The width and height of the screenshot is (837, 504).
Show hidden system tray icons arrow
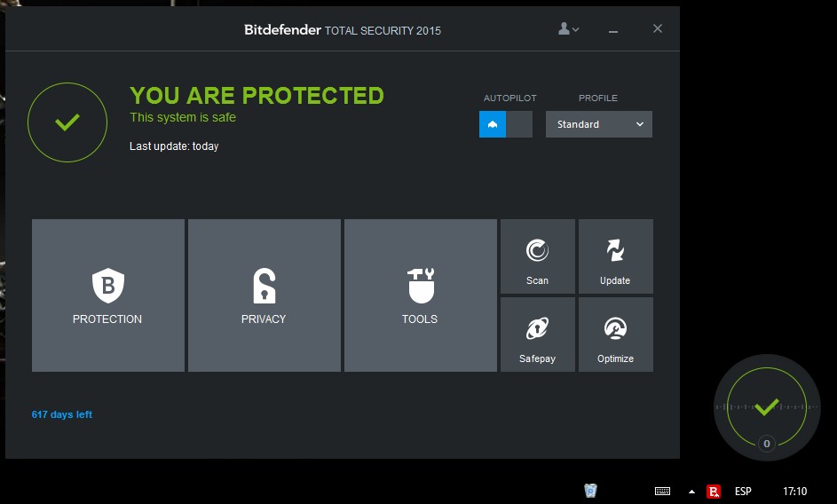pyautogui.click(x=691, y=492)
